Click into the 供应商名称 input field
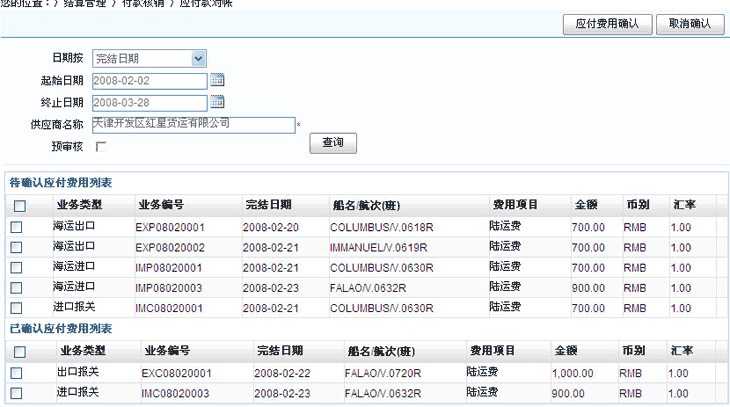 (193, 124)
